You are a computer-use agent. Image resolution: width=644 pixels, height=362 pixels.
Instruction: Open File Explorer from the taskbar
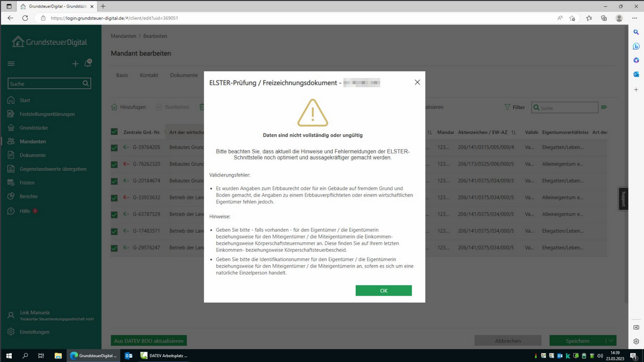pyautogui.click(x=58, y=355)
